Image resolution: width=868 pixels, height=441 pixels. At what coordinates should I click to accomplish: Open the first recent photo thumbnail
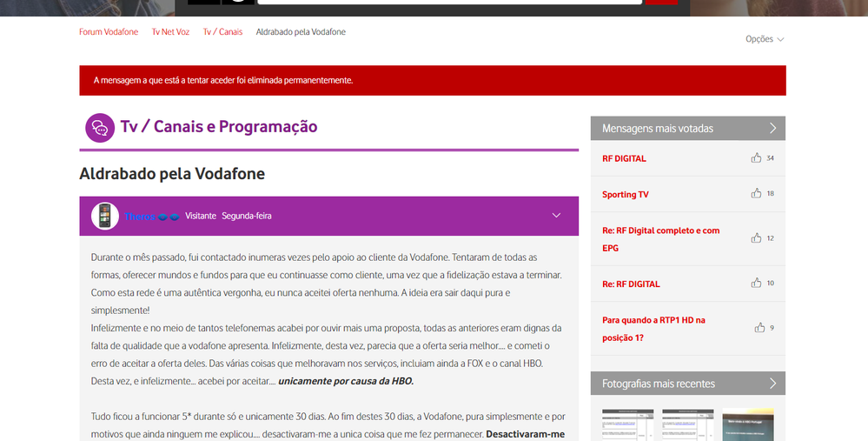point(627,425)
